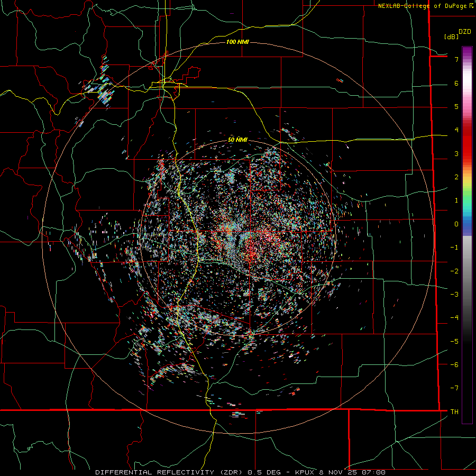The height and width of the screenshot is (476, 476).
Task: Click the -1 dB scale label
Action: click(x=454, y=248)
